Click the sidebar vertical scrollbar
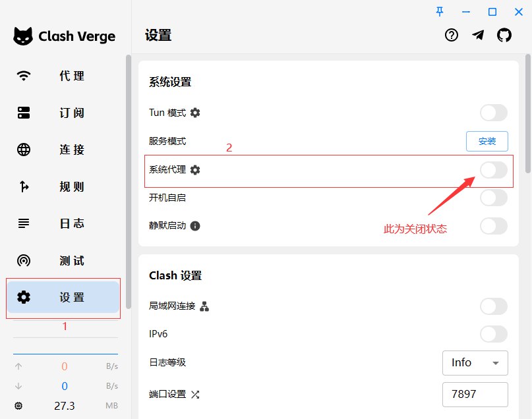Screen dimensions: 532x419 (128, 178)
